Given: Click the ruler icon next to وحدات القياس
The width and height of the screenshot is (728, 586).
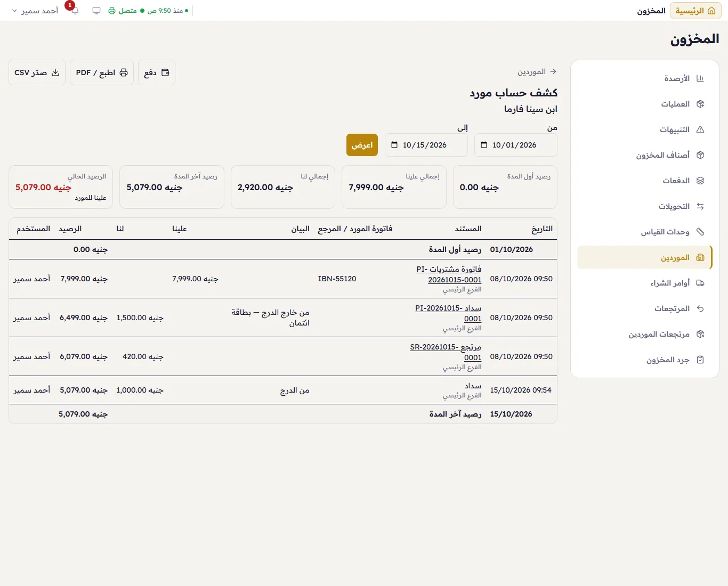Looking at the screenshot, I should coord(700,232).
